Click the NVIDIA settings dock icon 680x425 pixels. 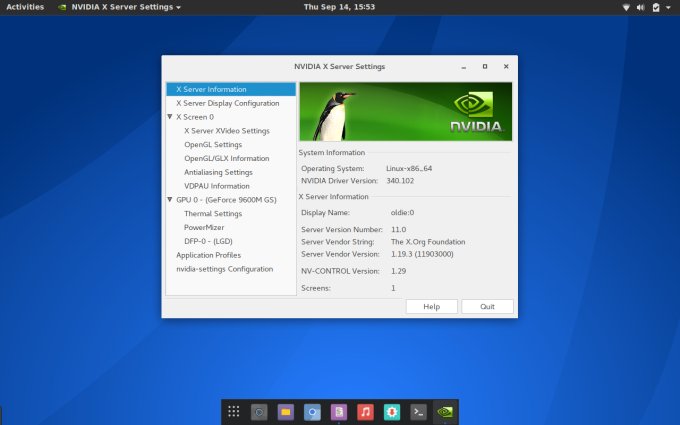(445, 412)
